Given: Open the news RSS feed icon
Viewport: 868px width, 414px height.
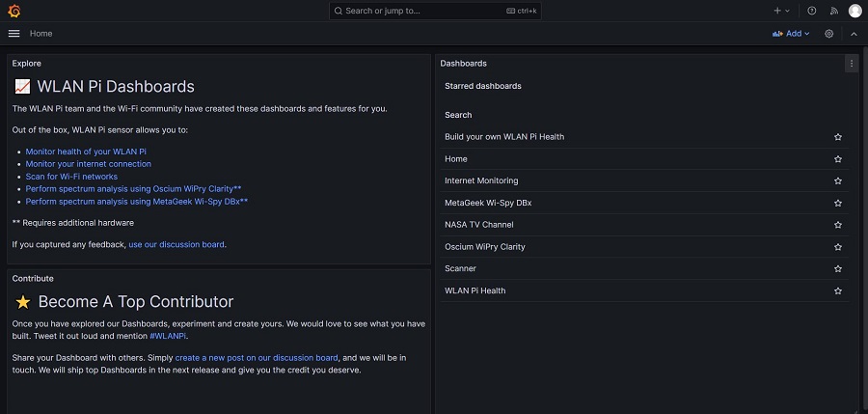Looking at the screenshot, I should click(833, 11).
